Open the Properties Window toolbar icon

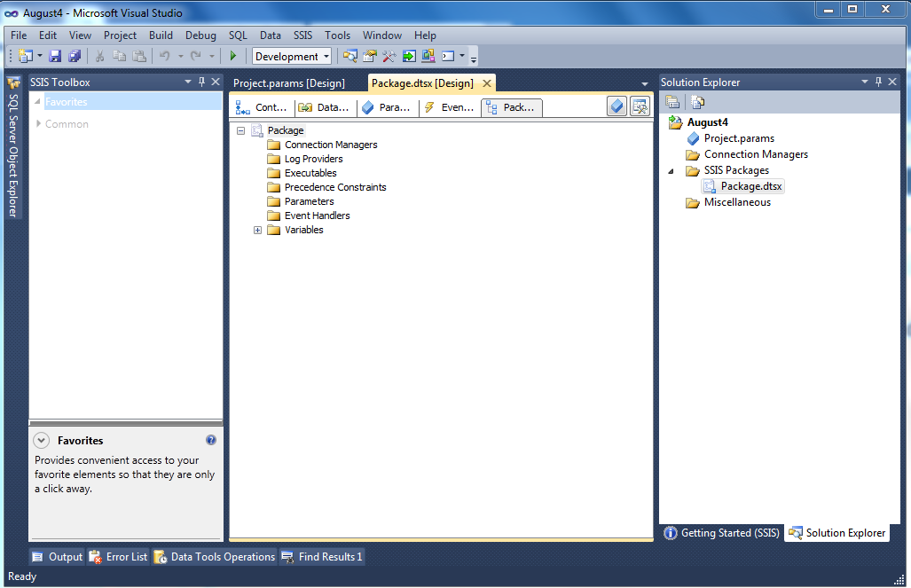click(x=370, y=57)
